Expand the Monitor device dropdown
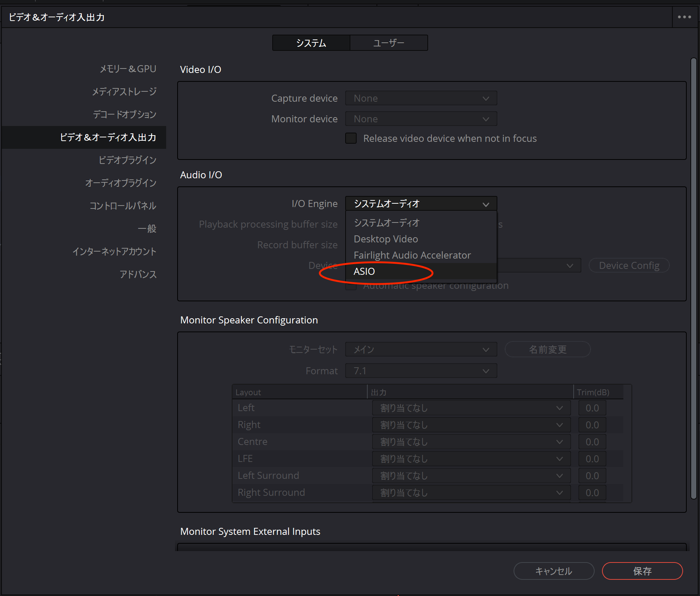This screenshot has width=700, height=596. [421, 119]
